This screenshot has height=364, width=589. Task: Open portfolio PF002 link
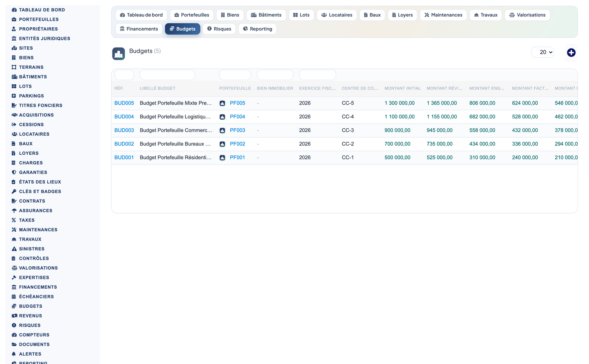pyautogui.click(x=237, y=144)
